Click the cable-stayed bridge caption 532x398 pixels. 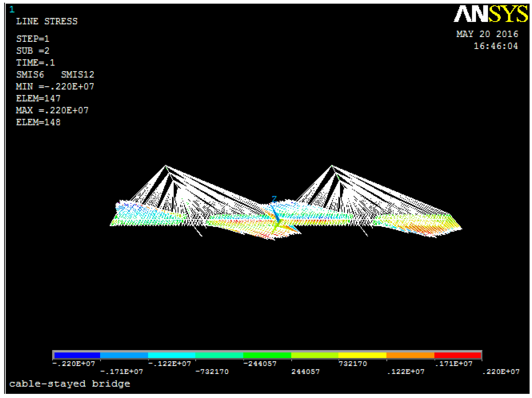coord(70,384)
